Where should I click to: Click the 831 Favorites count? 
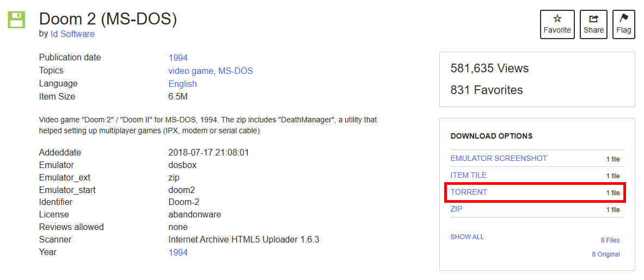pyautogui.click(x=486, y=90)
